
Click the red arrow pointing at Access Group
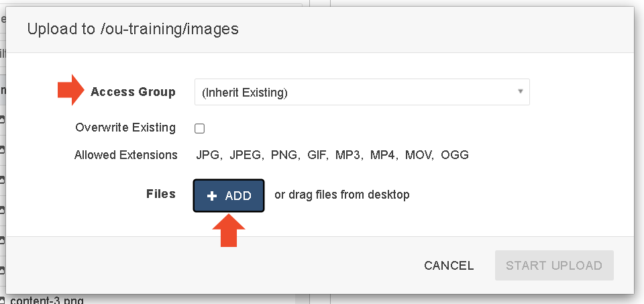coord(70,90)
